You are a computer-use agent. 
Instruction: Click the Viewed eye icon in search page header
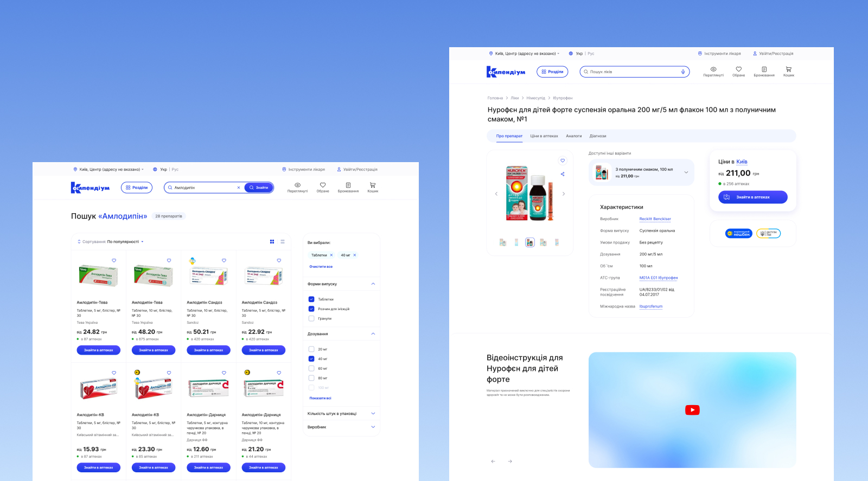pos(297,185)
